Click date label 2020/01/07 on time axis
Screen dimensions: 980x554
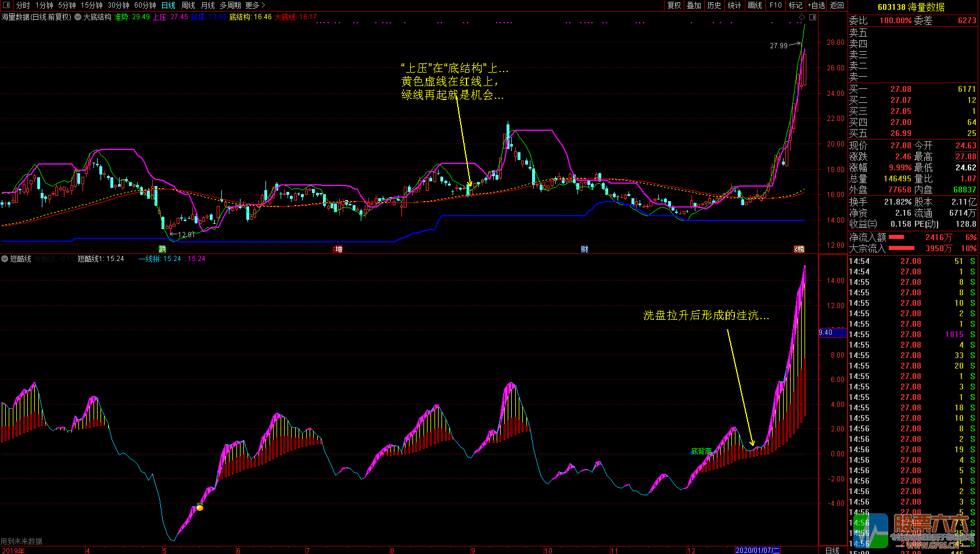pos(758,550)
